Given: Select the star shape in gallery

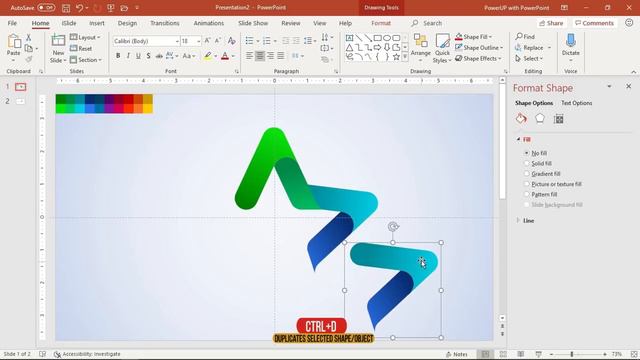Looking at the screenshot, I should coord(396,57).
